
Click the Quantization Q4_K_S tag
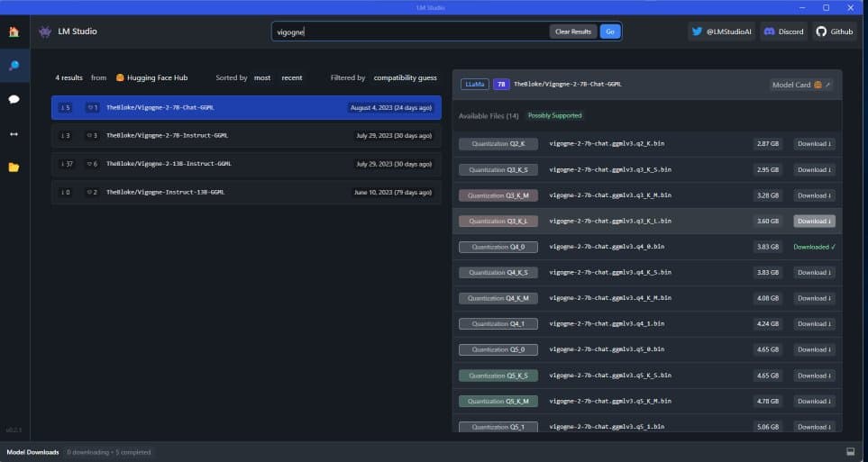[498, 273]
